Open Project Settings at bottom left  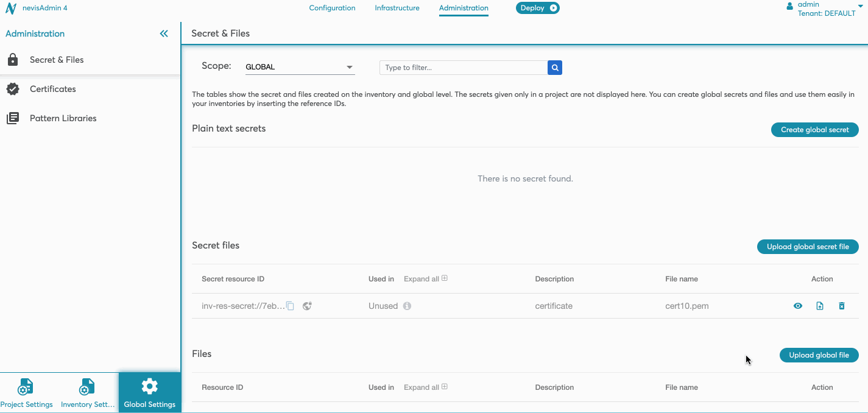pyautogui.click(x=26, y=392)
